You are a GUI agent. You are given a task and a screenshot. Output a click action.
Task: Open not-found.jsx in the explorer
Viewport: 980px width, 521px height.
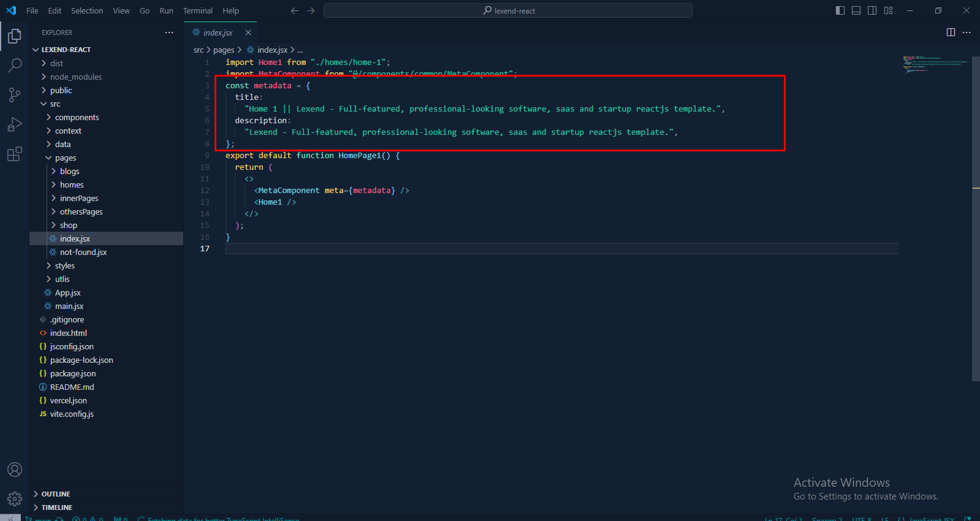106,252
